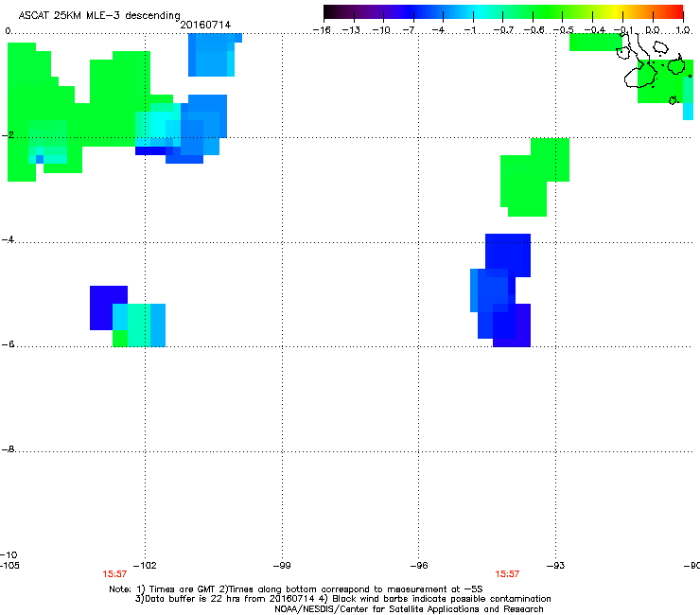Click the -13 colorbar label

point(351,30)
